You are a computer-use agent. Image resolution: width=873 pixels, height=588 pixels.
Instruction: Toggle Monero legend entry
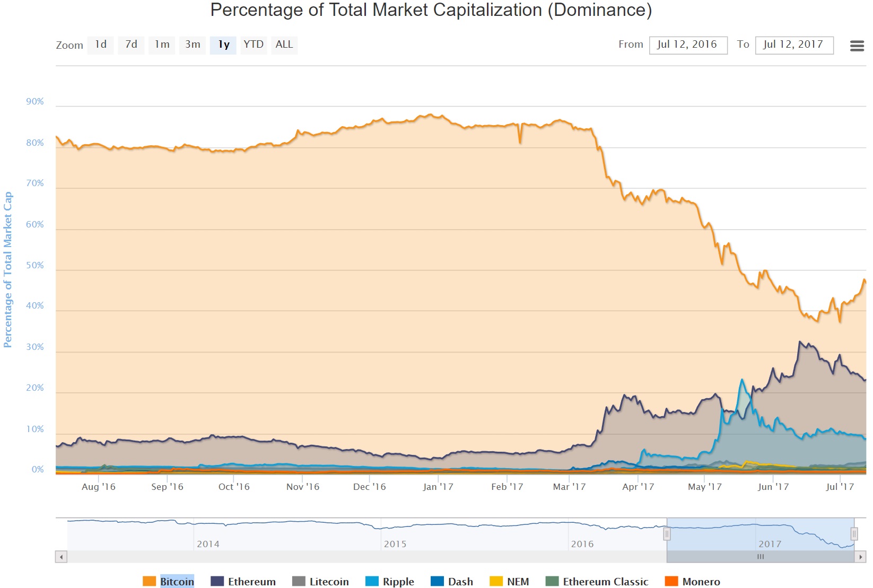(x=701, y=582)
